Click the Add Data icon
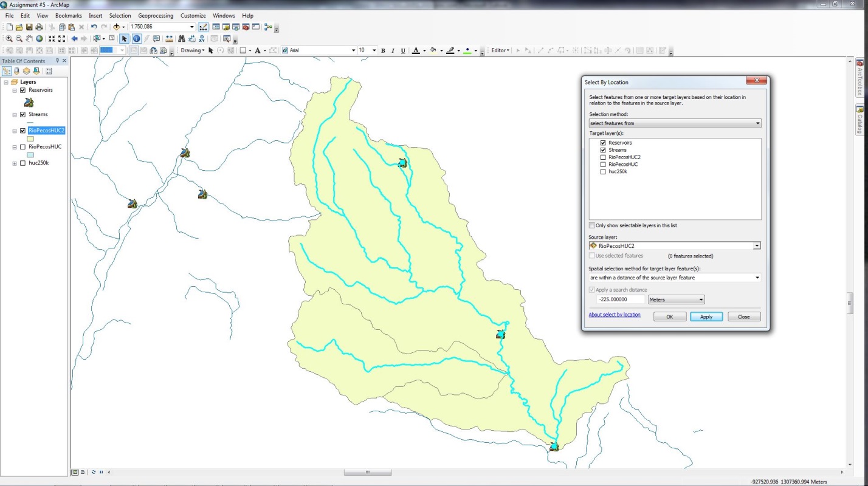Image resolution: width=868 pixels, height=486 pixels. click(117, 27)
